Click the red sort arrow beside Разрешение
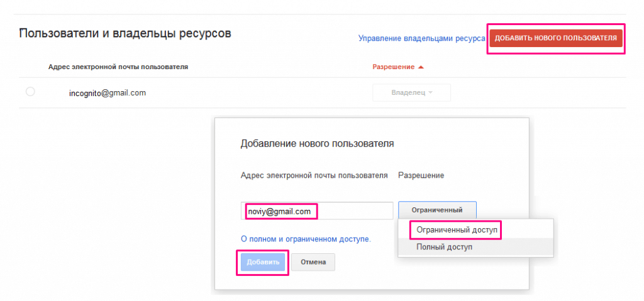The width and height of the screenshot is (644, 301). tap(421, 67)
